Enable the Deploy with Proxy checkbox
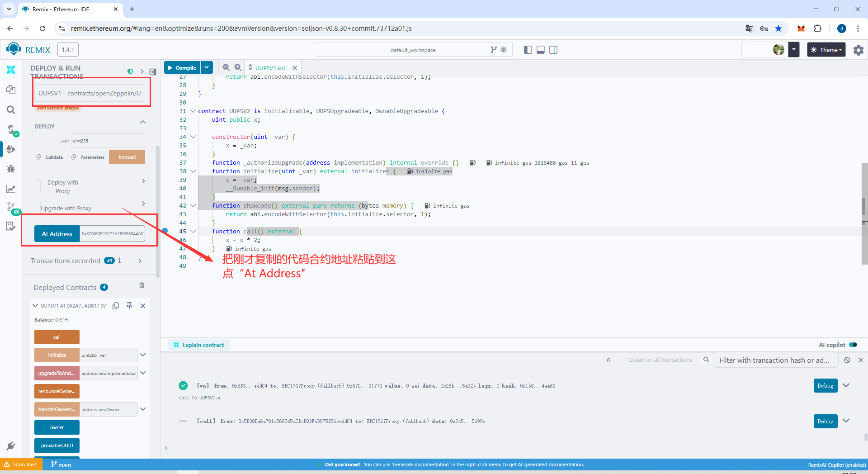Viewport: 868px width, 474px height. (38, 187)
